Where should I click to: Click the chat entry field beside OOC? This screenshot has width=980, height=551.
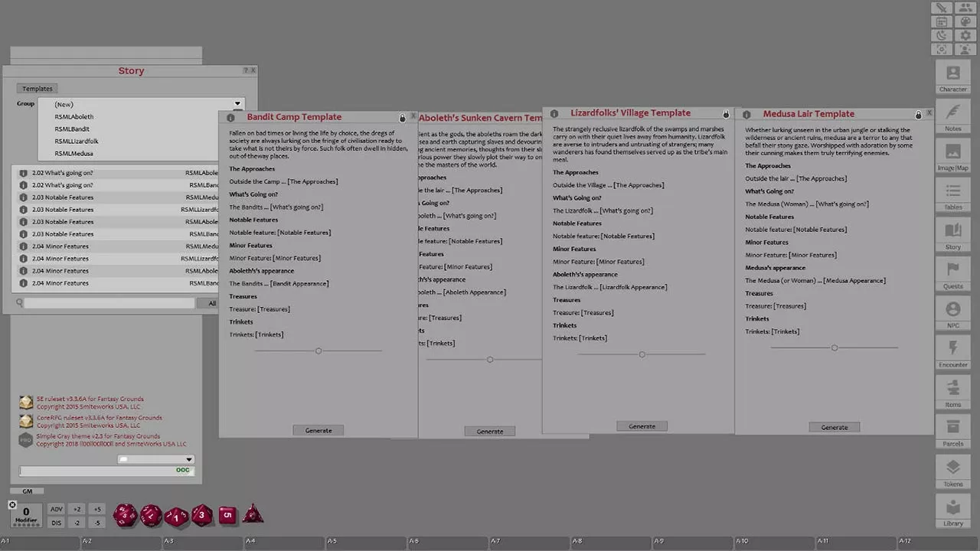coord(106,471)
